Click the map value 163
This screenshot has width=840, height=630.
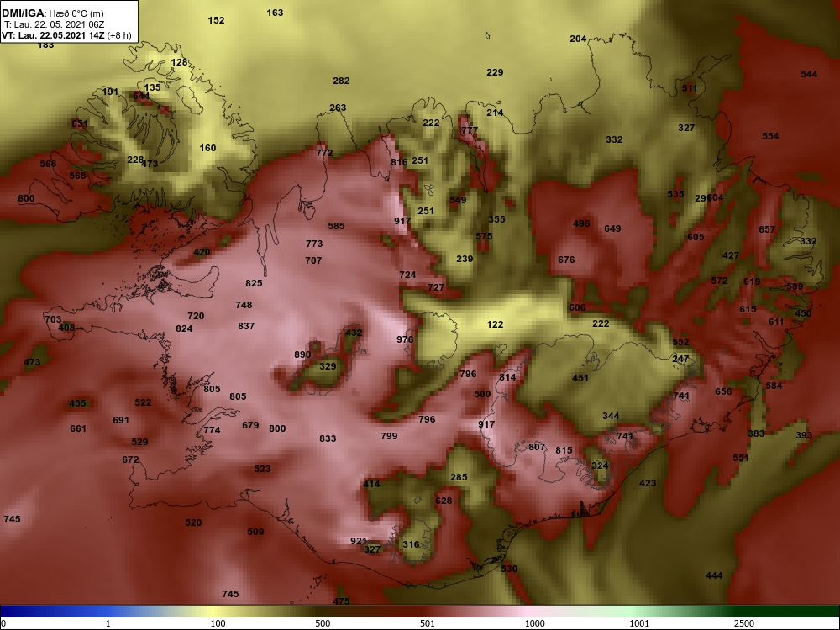click(x=275, y=13)
